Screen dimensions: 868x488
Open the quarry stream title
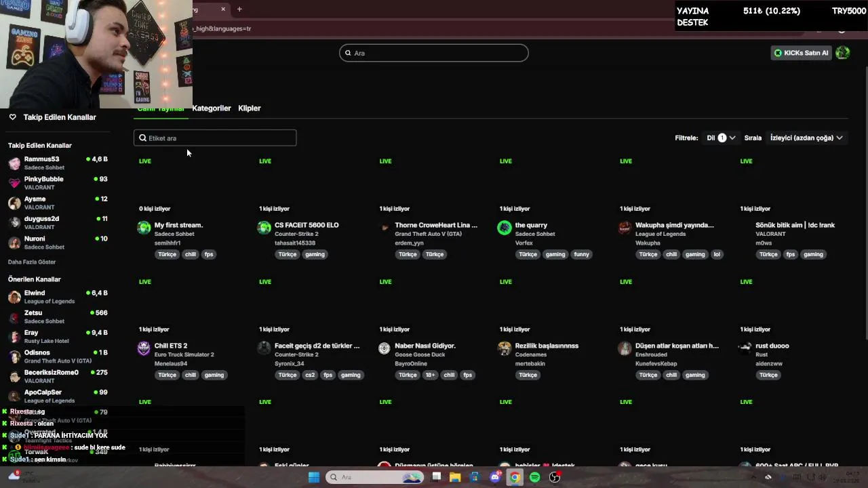click(531, 225)
